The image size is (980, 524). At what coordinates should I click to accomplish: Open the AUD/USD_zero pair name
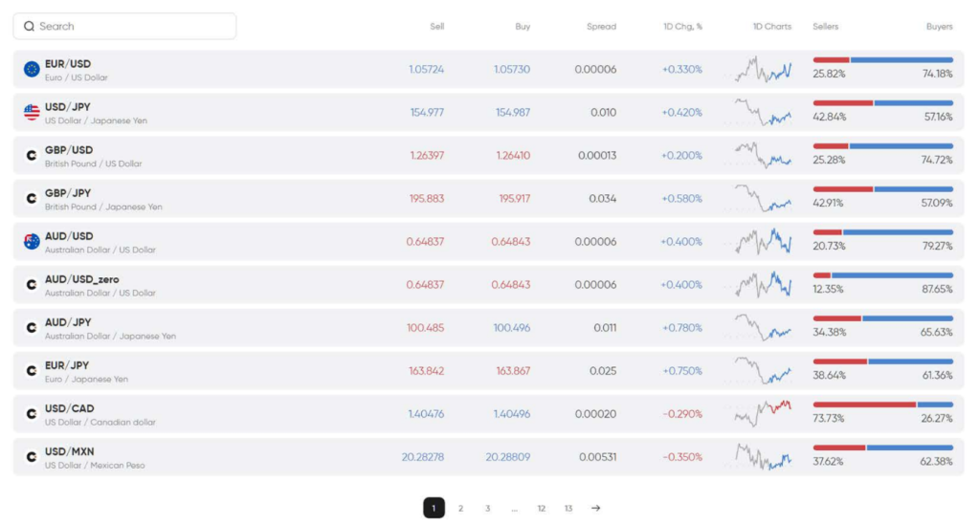coord(81,279)
